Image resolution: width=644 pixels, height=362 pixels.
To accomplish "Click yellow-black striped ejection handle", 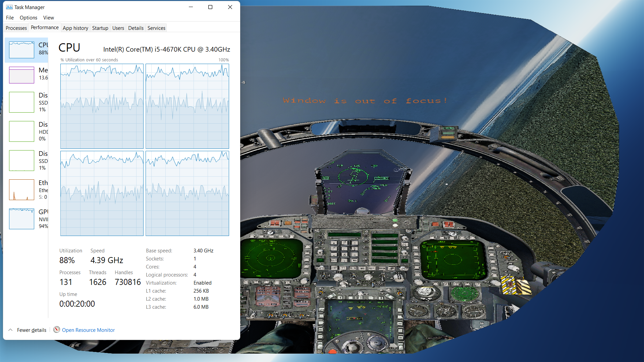I will point(517,285).
